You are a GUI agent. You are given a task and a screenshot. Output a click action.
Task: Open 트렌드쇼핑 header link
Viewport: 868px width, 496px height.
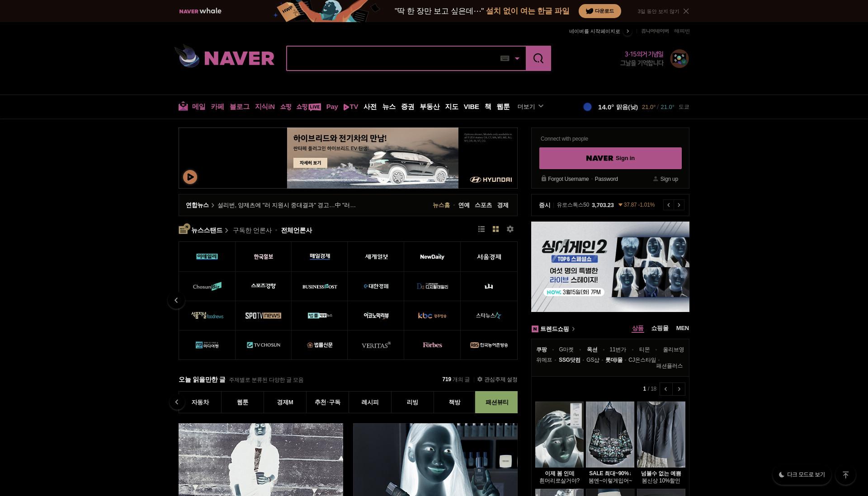(555, 329)
